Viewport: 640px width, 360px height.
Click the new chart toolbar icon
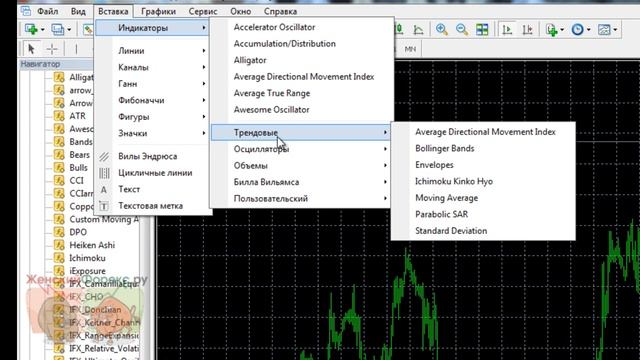point(31,29)
